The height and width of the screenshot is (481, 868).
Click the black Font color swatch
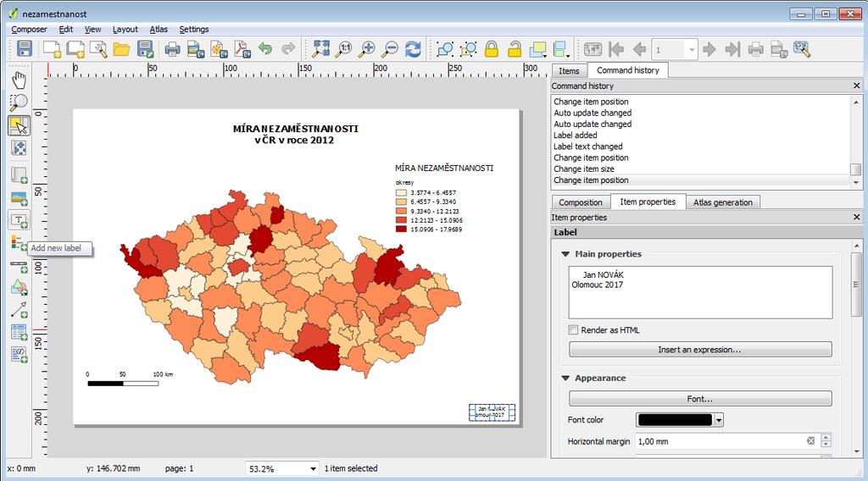tap(675, 420)
